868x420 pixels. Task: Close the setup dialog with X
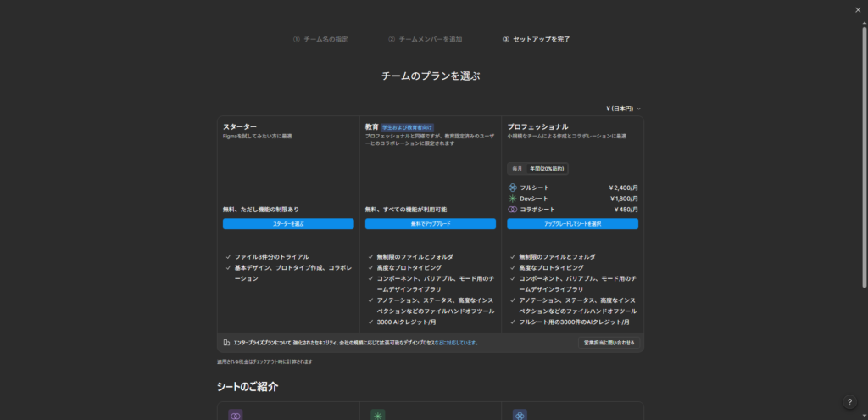point(858,9)
